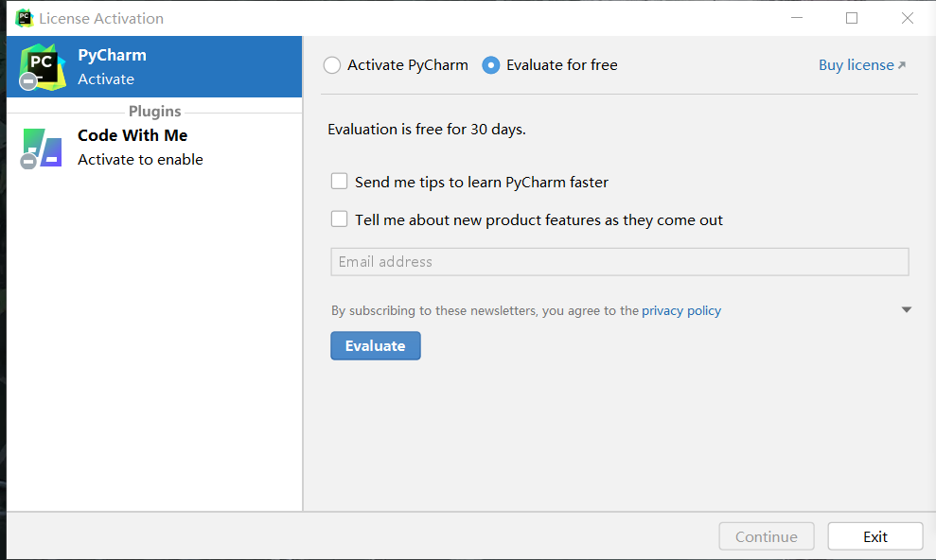The image size is (936, 560).
Task: Click the 'Evaluation is free for 30 days.' text
Action: coord(426,130)
